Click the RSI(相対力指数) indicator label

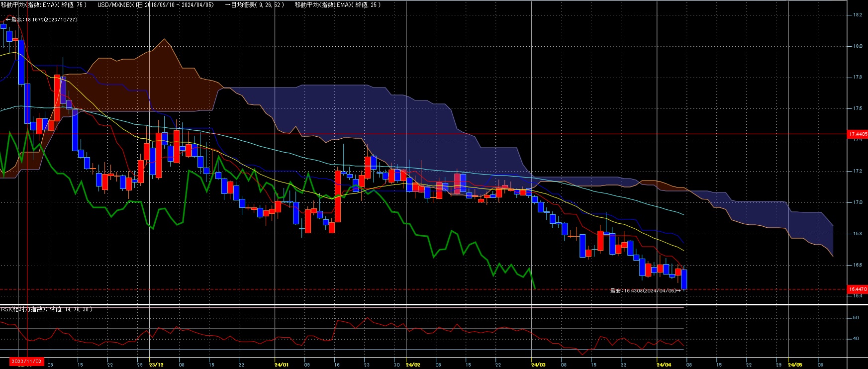point(47,309)
